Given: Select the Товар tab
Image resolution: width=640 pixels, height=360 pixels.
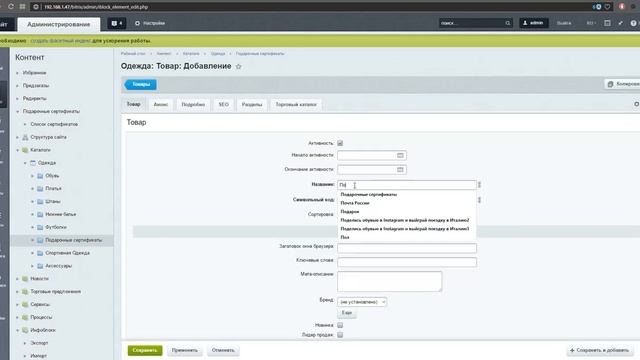Looking at the screenshot, I should 133,104.
